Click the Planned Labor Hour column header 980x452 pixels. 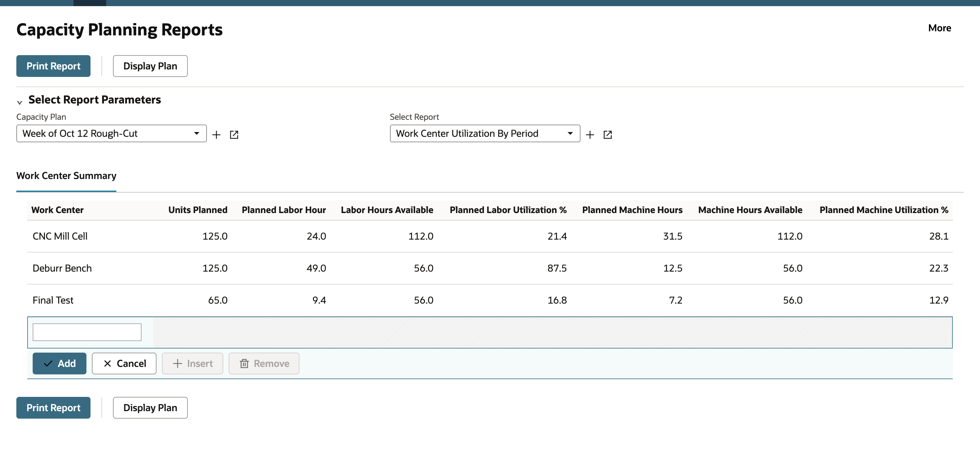(x=284, y=210)
